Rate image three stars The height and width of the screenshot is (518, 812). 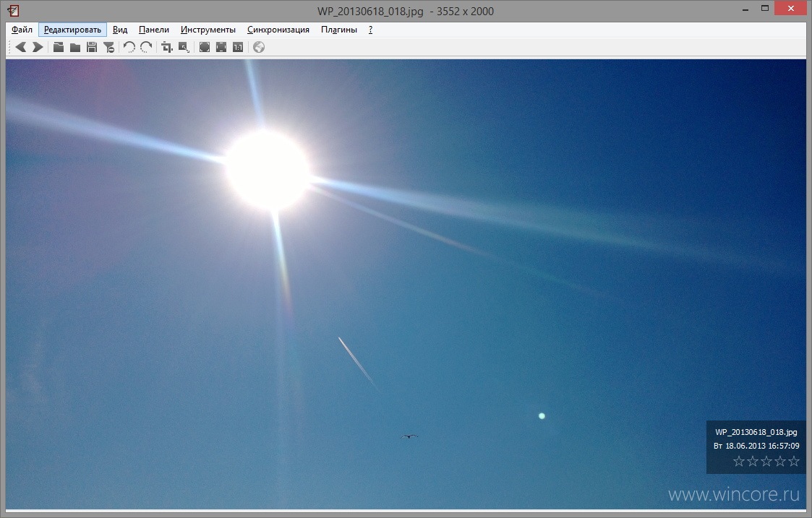[x=766, y=461]
